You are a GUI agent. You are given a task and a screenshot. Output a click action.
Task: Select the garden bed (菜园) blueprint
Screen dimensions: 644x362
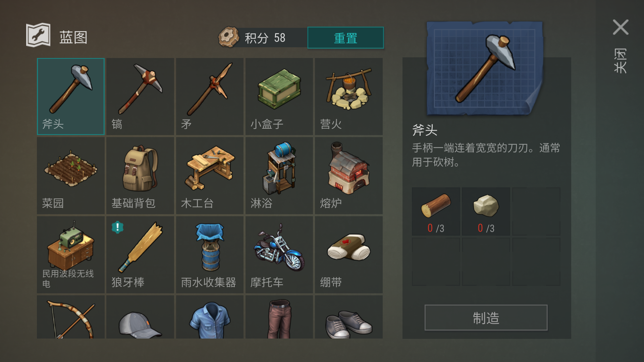click(71, 176)
